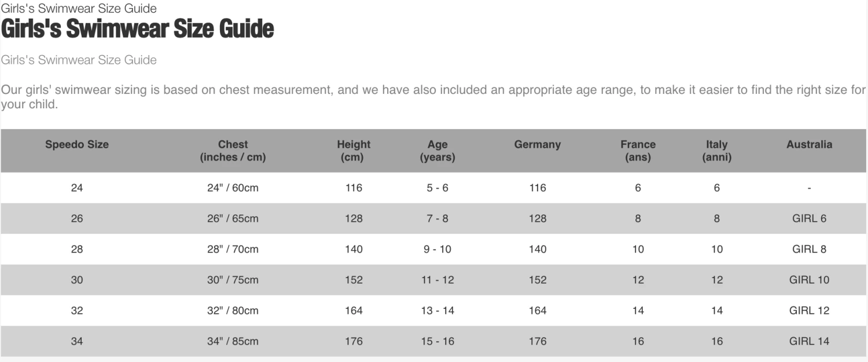Select the 32" / 80cm chest cell
The image size is (868, 362).
(233, 310)
